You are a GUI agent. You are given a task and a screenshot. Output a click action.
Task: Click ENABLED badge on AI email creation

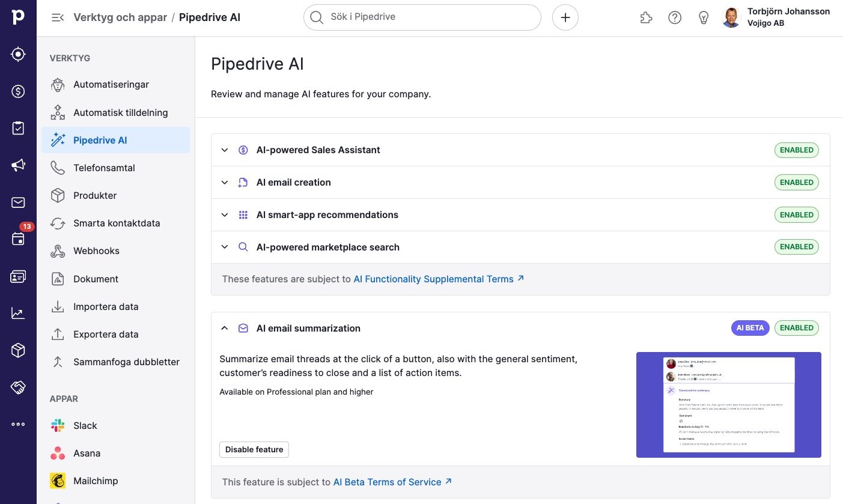[x=797, y=183]
